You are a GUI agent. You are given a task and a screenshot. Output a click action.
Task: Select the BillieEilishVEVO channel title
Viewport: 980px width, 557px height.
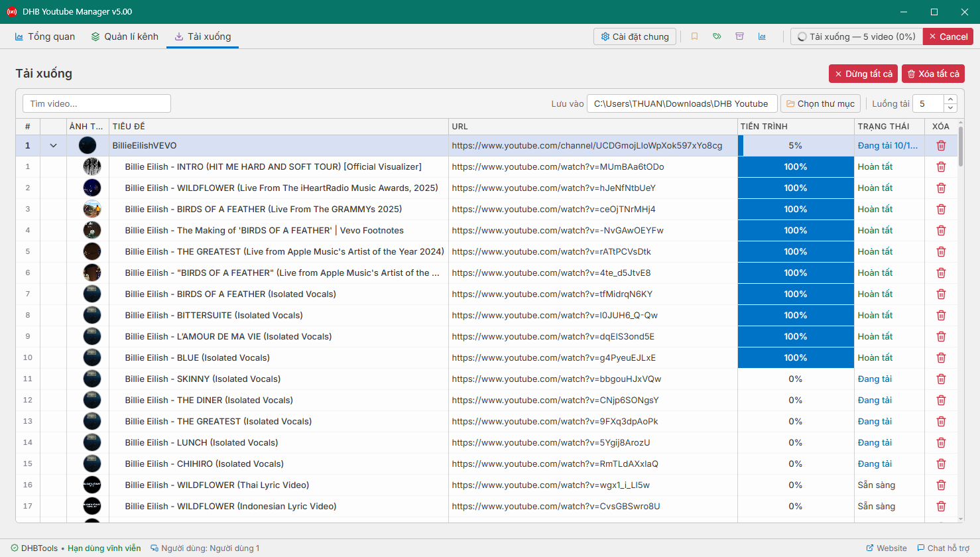[x=145, y=146]
